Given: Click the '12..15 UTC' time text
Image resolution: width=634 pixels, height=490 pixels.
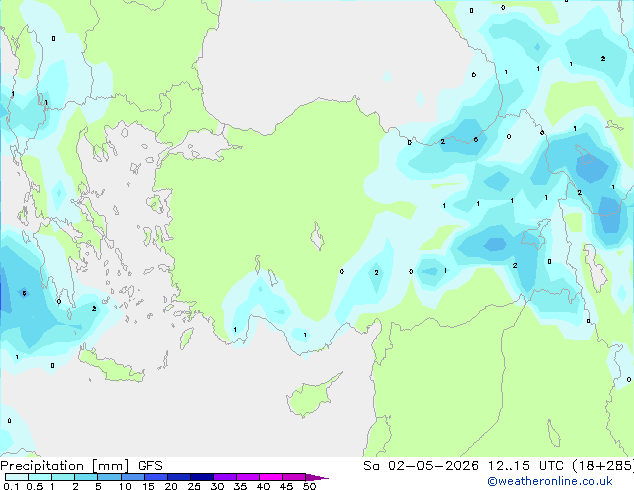Looking at the screenshot, I should [x=526, y=466].
